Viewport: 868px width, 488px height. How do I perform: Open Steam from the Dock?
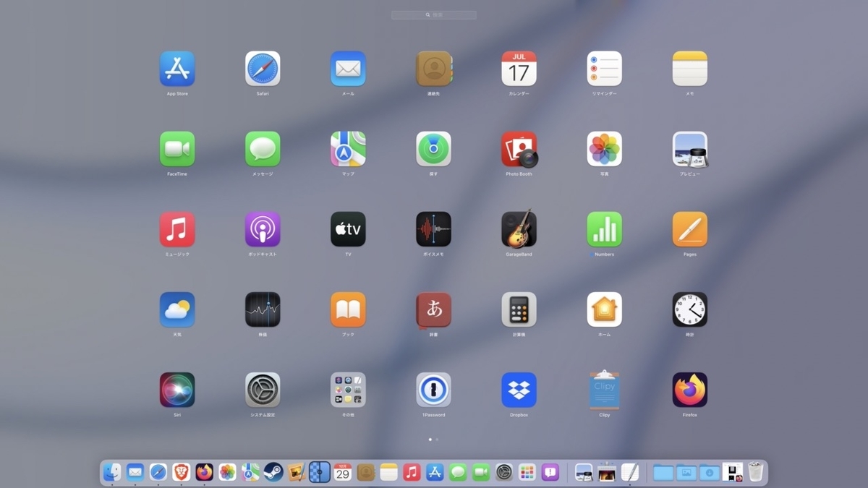point(273,472)
